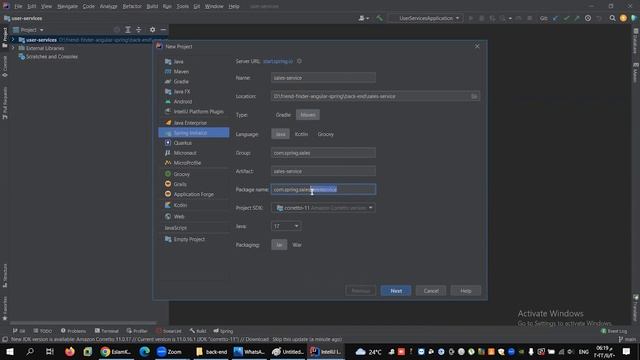Open Java version dropdown

click(286, 226)
